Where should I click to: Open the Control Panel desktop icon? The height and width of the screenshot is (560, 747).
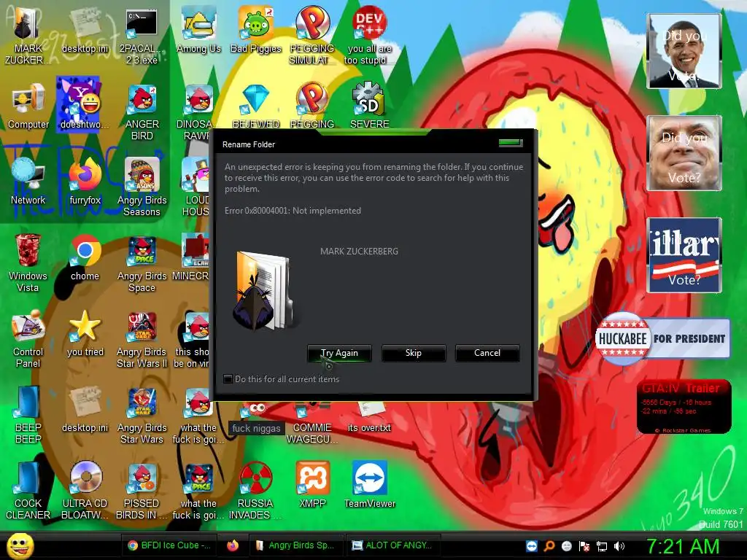28,340
